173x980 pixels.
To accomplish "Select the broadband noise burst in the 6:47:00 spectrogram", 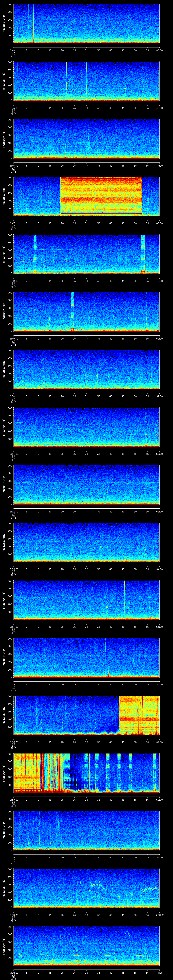I will tap(101, 196).
